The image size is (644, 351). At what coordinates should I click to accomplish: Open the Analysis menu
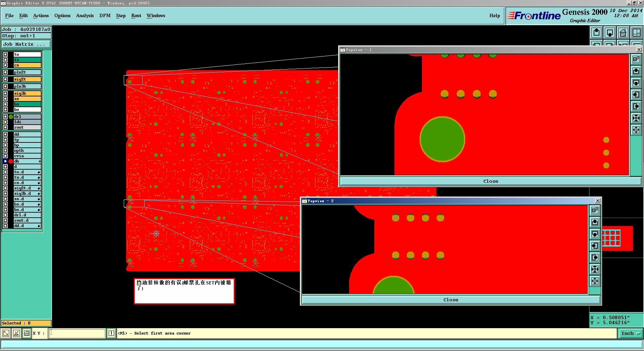click(85, 15)
